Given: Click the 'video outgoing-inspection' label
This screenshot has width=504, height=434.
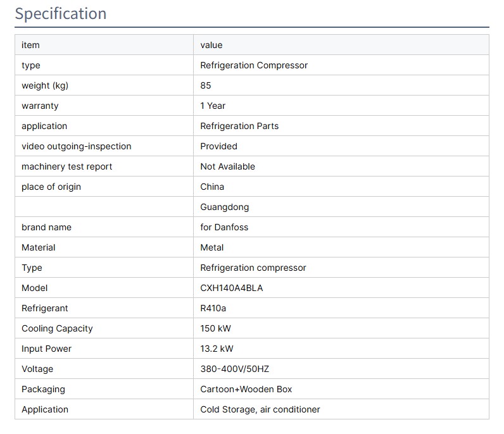Looking at the screenshot, I should click(x=77, y=146).
